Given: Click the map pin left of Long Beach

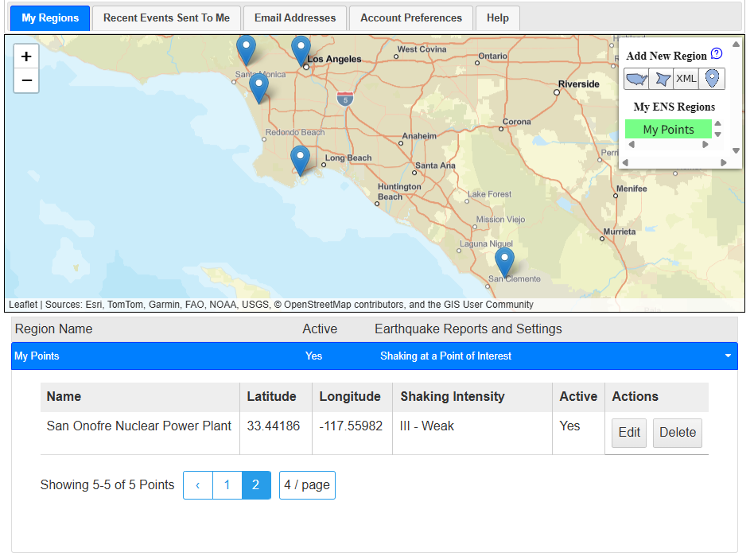Looking at the screenshot, I should 300,161.
